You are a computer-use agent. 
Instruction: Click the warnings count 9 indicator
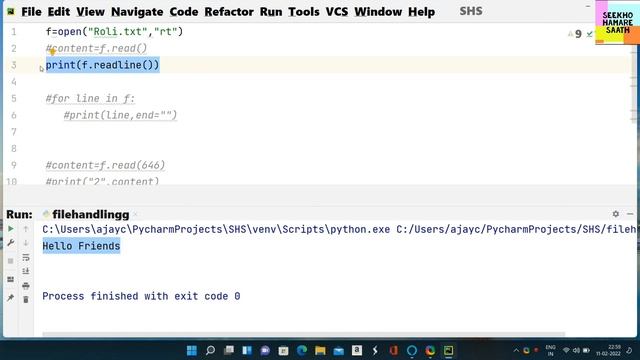pyautogui.click(x=575, y=34)
